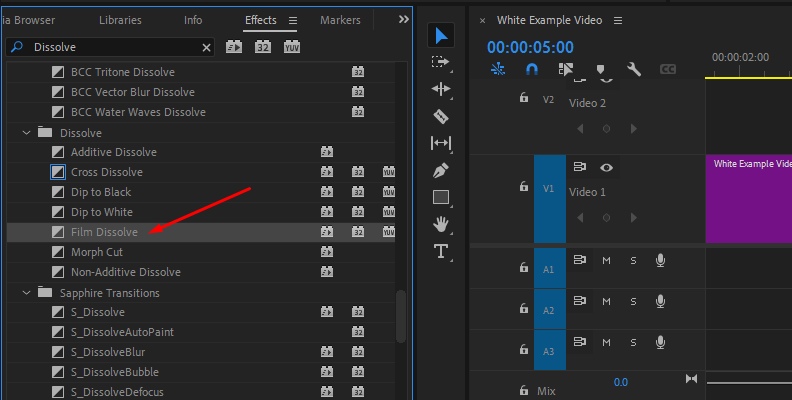Clear the Dissolve search text
Viewport: 792px width, 400px height.
(x=207, y=47)
